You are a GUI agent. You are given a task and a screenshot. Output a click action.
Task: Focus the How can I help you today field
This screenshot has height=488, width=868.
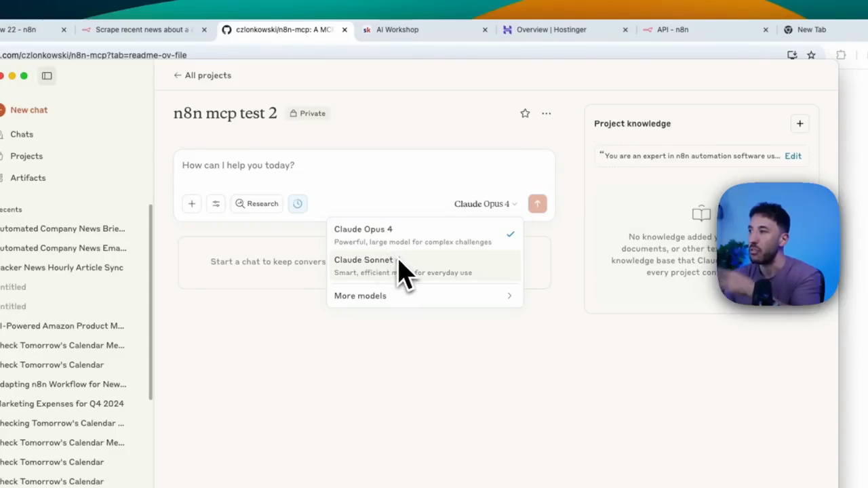pos(364,165)
